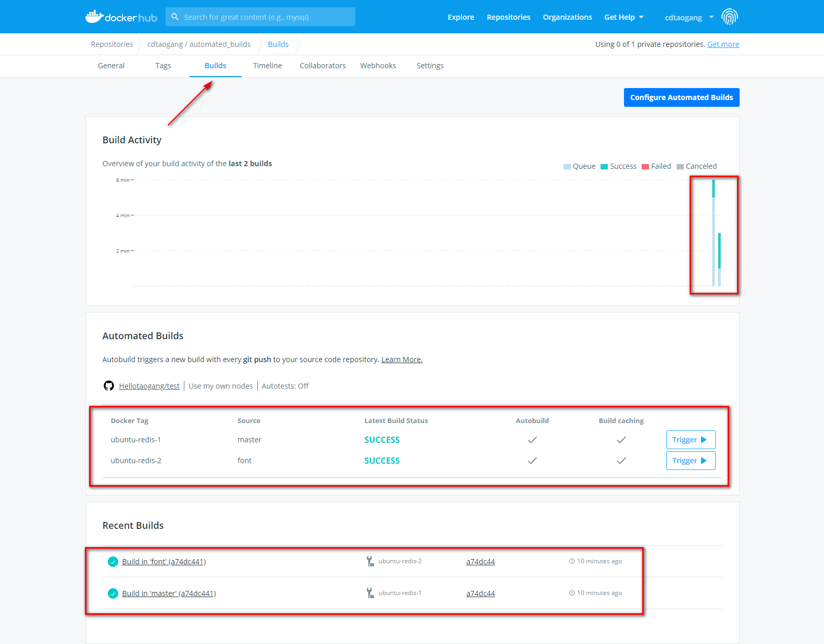Click wrench icon beside ubuntu-redis-1

[370, 593]
